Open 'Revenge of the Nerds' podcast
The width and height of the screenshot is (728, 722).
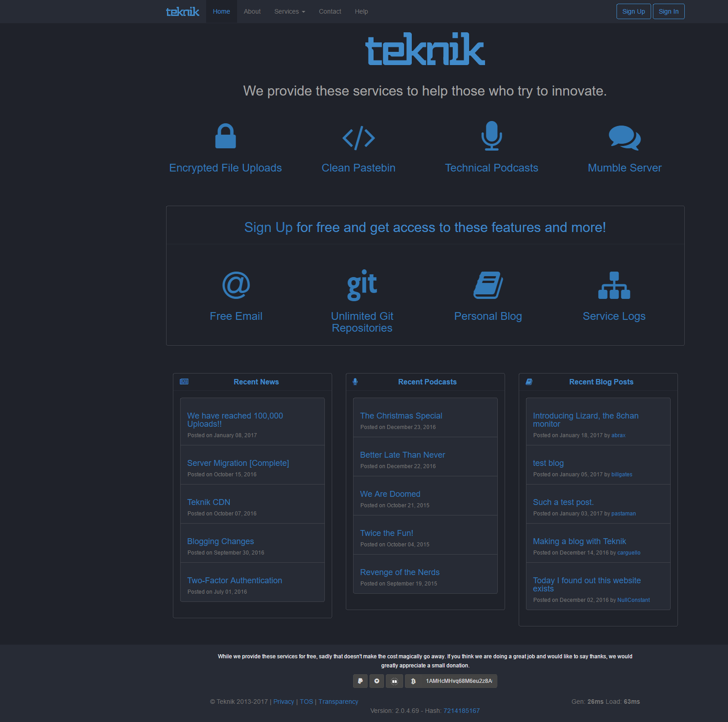pos(400,572)
